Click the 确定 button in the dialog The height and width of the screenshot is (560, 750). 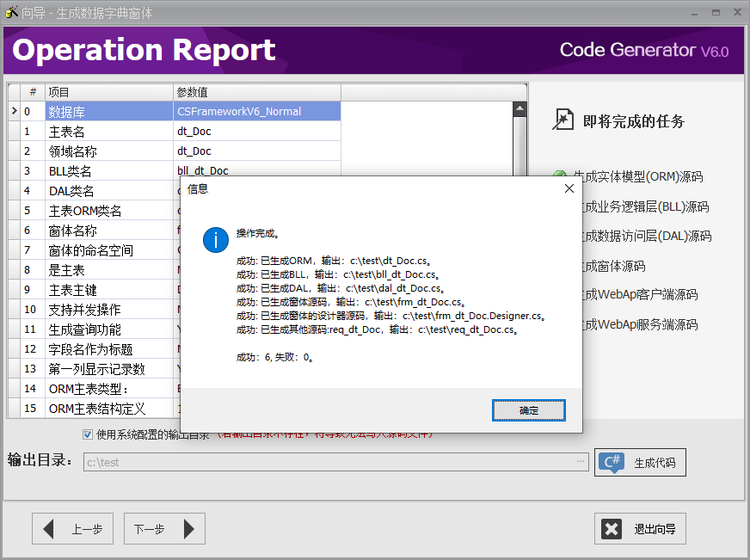click(x=528, y=410)
